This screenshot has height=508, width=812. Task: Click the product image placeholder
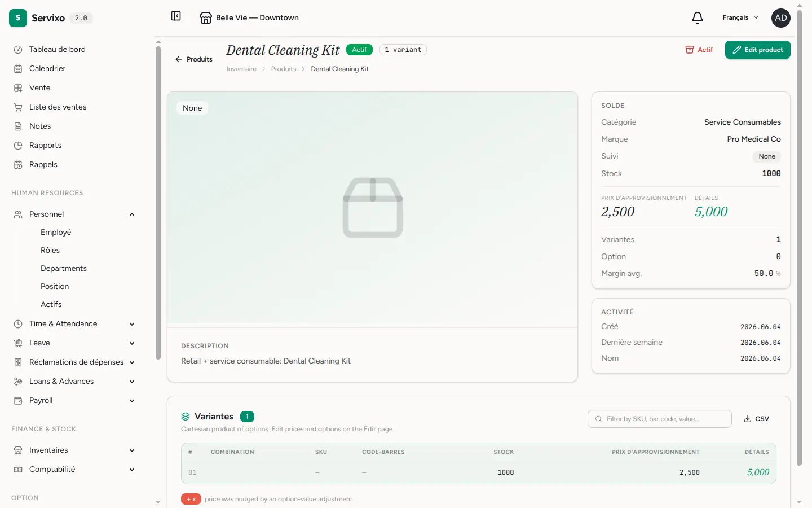coord(373,208)
